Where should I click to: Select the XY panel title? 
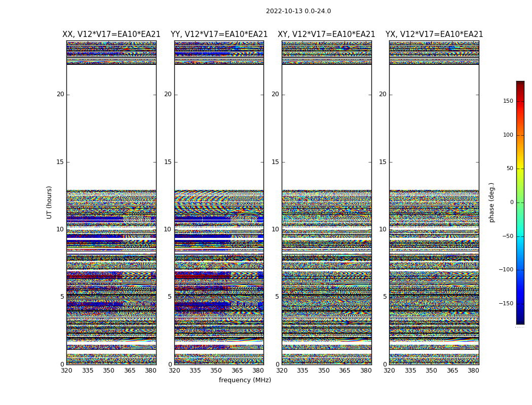pos(326,34)
